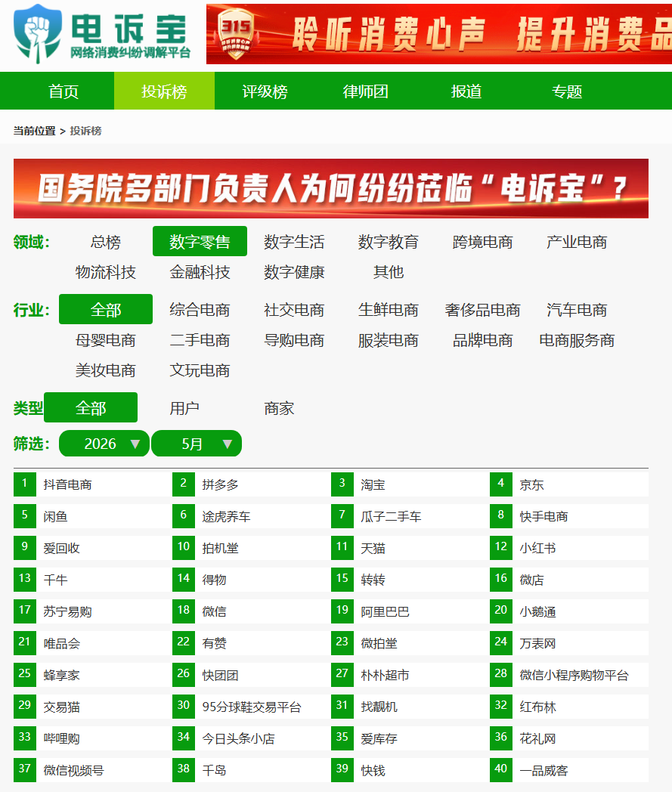Open the 首页 navigation tab
This screenshot has width=672, height=792.
click(x=63, y=91)
